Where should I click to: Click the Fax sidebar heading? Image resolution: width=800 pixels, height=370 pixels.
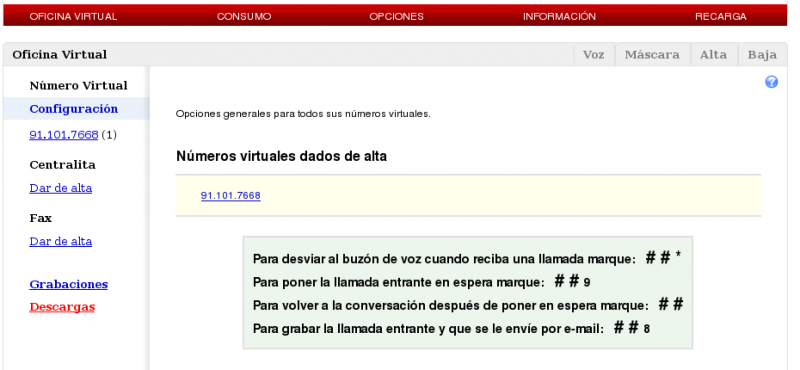[41, 218]
